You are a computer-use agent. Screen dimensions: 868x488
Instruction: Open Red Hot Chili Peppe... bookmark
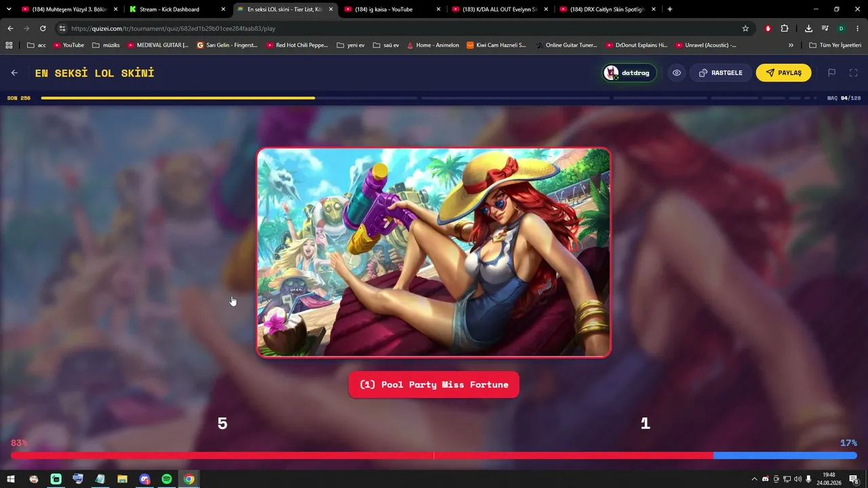[x=297, y=45]
